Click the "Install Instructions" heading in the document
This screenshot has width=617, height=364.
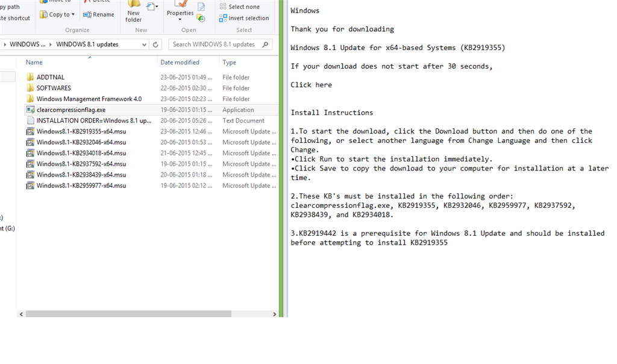332,113
